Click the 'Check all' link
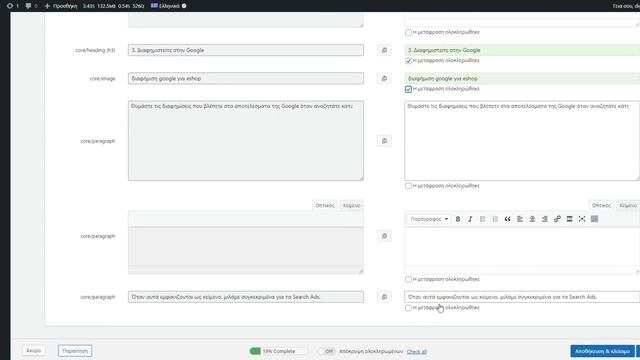Image resolution: width=640 pixels, height=360 pixels. click(417, 351)
